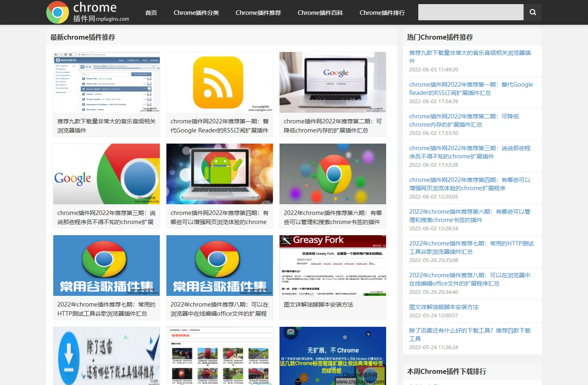This screenshot has height=385, width=588.
Task: Click the 插件网 cnplugins.com site name text
Action: click(x=101, y=19)
